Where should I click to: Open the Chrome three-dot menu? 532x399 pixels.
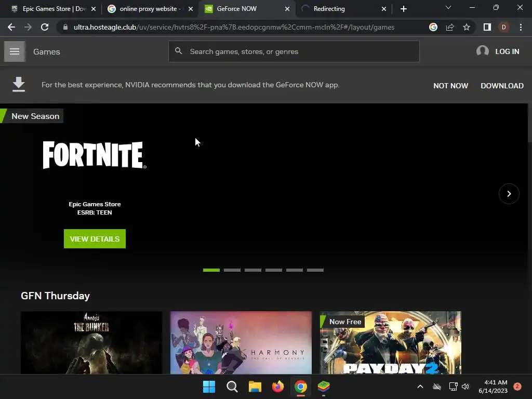tap(521, 27)
